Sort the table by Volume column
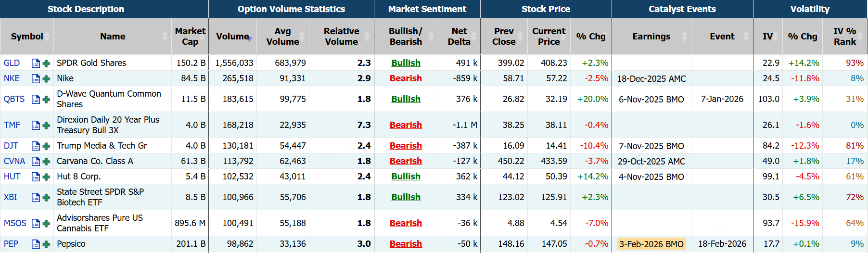 click(232, 37)
